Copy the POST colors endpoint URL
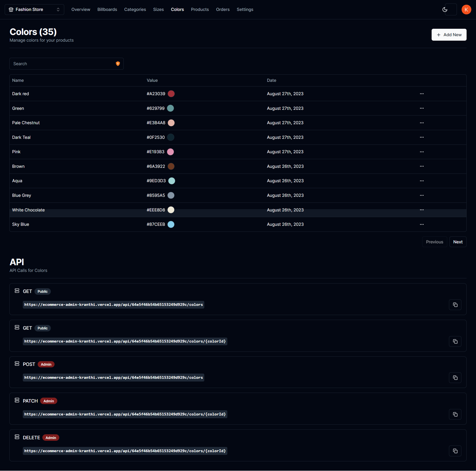 coord(455,378)
